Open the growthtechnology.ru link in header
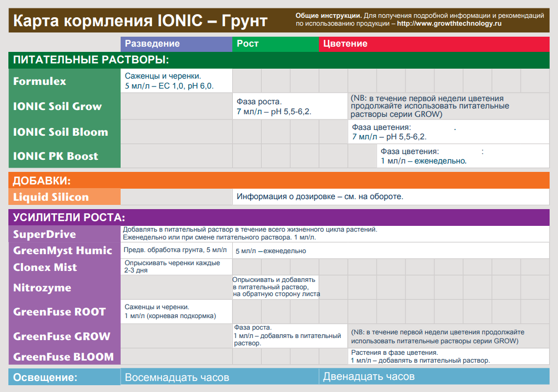 449,24
